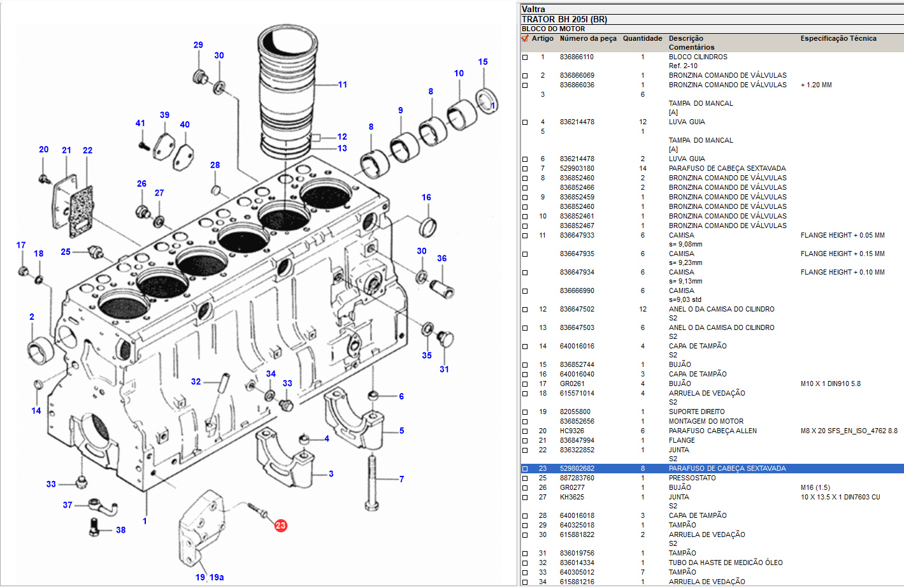Image resolution: width=904 pixels, height=588 pixels.
Task: Click callout 19a below the bracket
Action: tap(217, 577)
